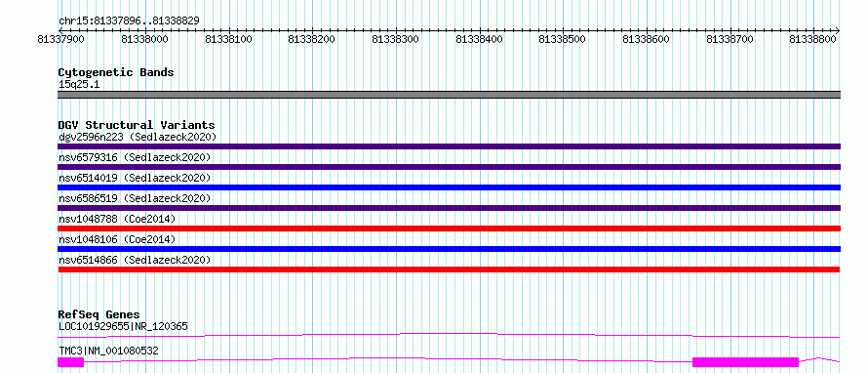Click ruler position 81338300
The image size is (868, 373).
point(396,39)
